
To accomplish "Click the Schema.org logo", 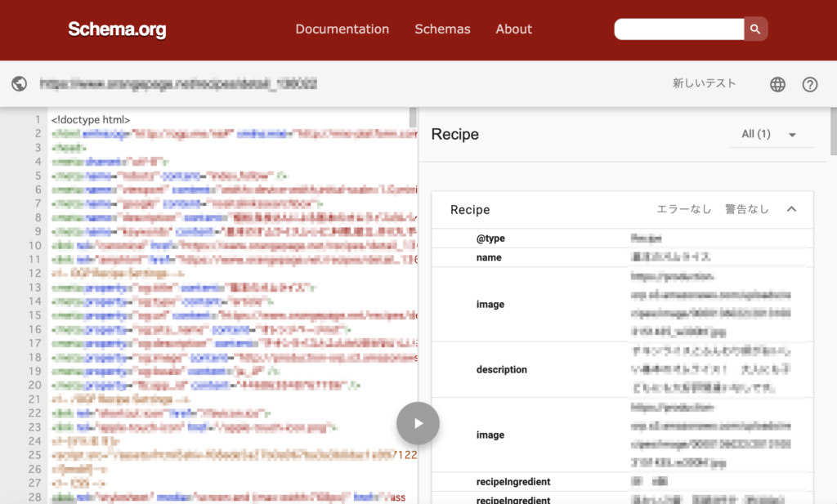I will coord(116,29).
